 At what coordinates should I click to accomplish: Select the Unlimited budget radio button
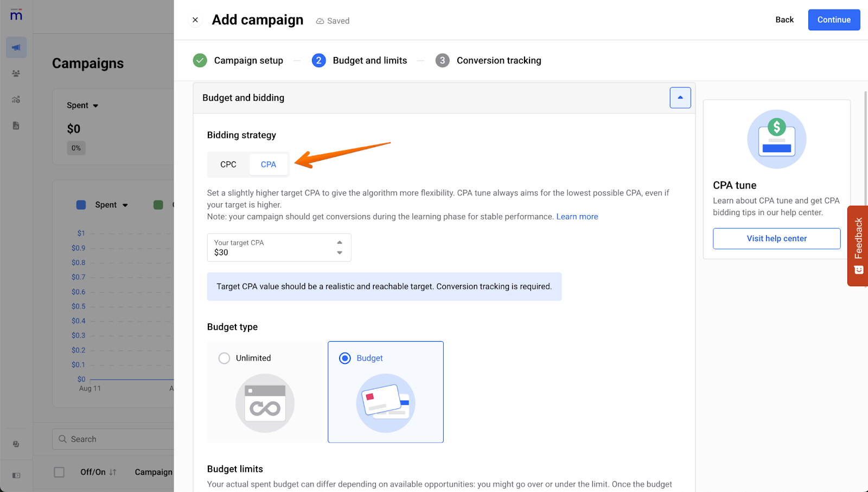[224, 358]
